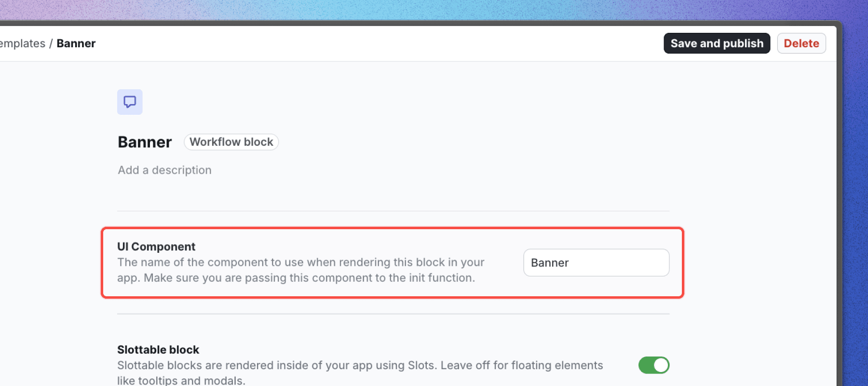Click the chat bubble block icon
The image size is (868, 386).
coord(130,102)
